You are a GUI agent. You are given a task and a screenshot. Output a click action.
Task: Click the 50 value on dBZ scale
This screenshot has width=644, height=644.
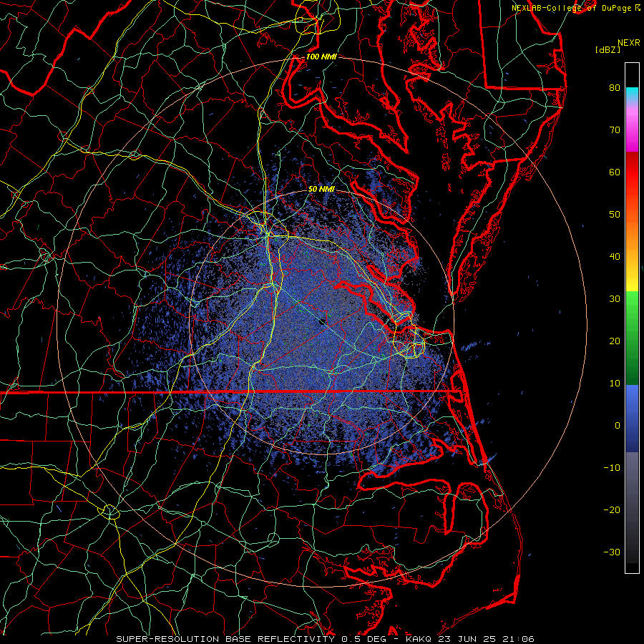pyautogui.click(x=615, y=215)
